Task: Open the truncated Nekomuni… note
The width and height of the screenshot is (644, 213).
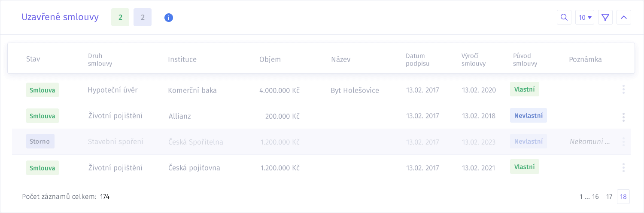Action: pos(590,142)
